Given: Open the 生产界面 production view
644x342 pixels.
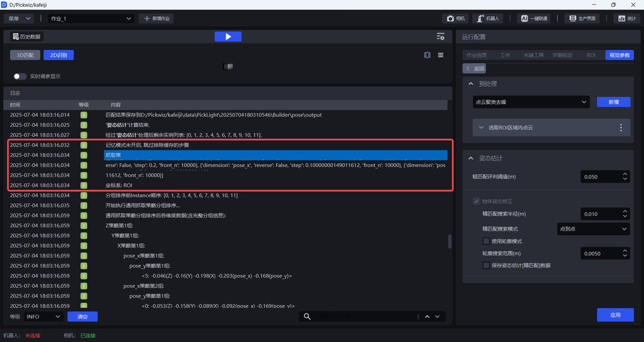Looking at the screenshot, I should 582,19.
